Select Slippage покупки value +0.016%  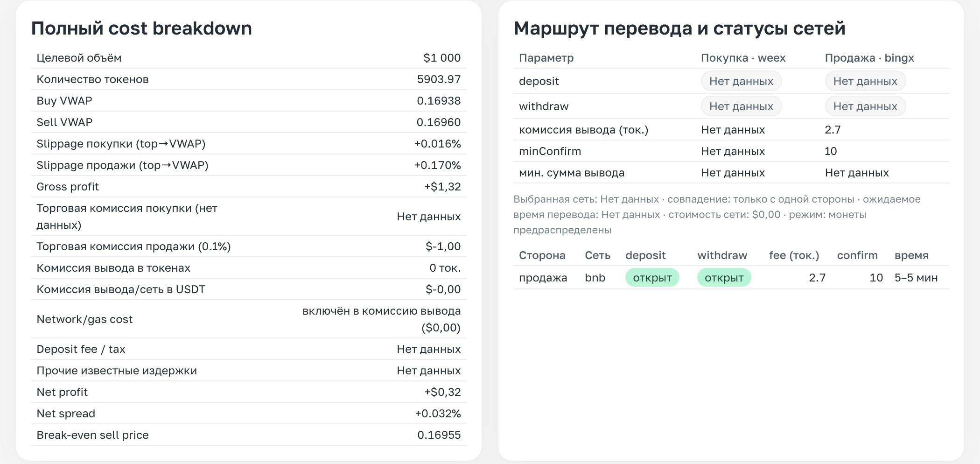[438, 144]
